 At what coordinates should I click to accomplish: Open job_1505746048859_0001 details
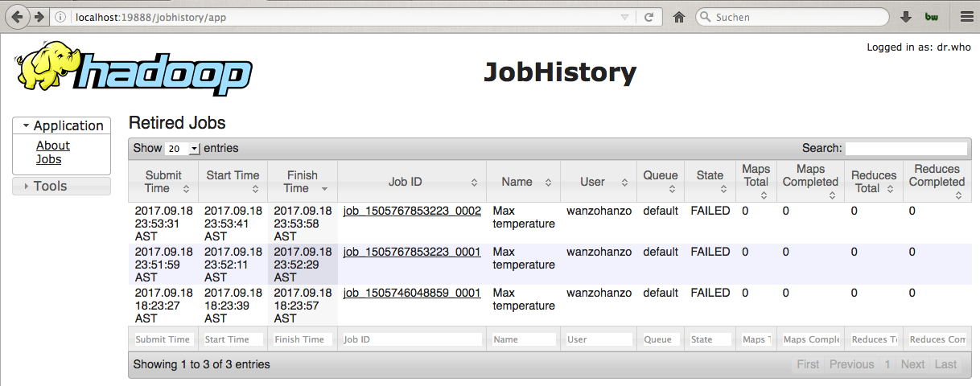[412, 293]
